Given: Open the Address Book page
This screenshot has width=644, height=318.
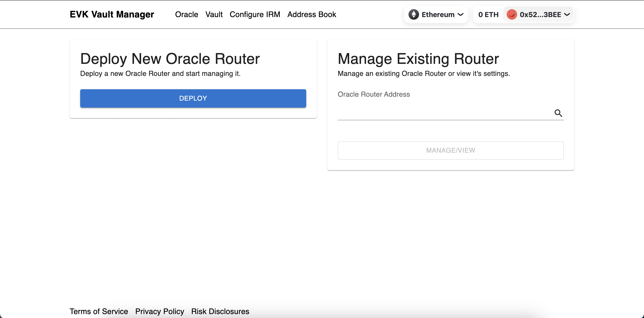Looking at the screenshot, I should coord(312,14).
